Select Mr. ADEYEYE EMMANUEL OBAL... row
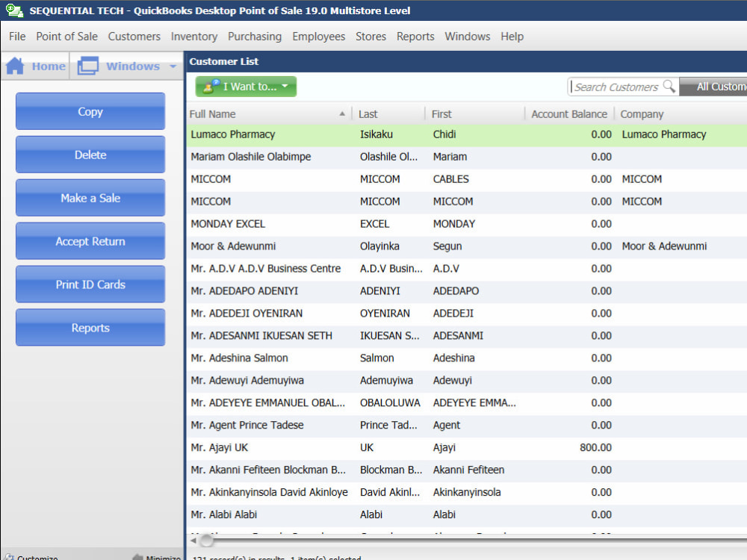This screenshot has width=747, height=560. 467,403
